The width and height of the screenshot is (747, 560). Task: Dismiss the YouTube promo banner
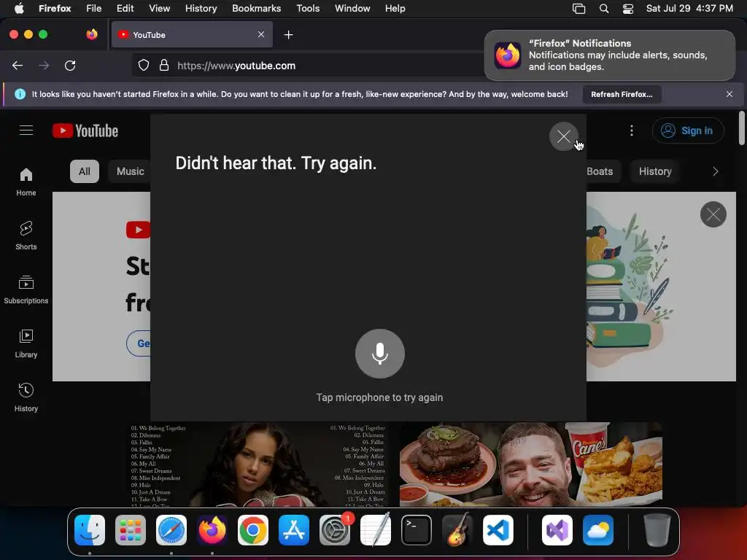(x=713, y=214)
